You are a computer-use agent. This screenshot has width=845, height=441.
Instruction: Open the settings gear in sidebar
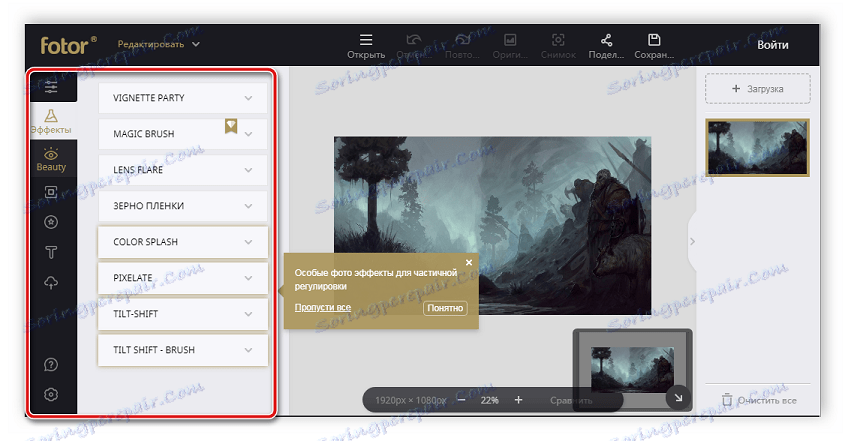coord(51,395)
